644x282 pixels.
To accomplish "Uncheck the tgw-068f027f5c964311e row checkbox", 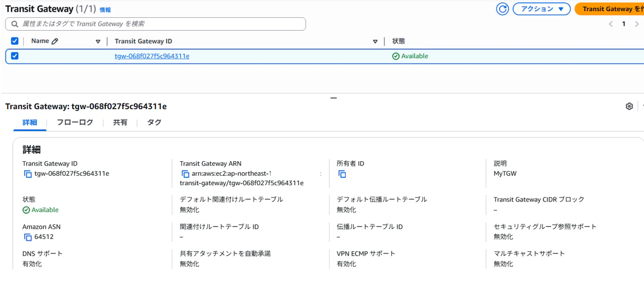I will (x=15, y=57).
